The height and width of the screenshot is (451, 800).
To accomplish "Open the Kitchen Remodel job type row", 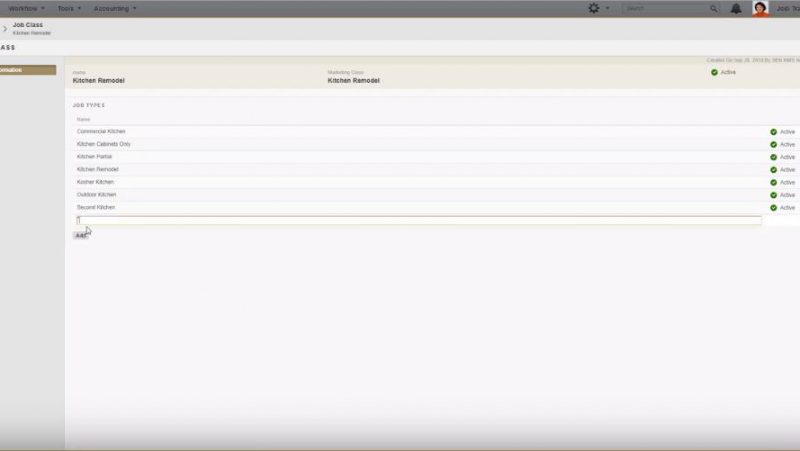I will click(98, 170).
